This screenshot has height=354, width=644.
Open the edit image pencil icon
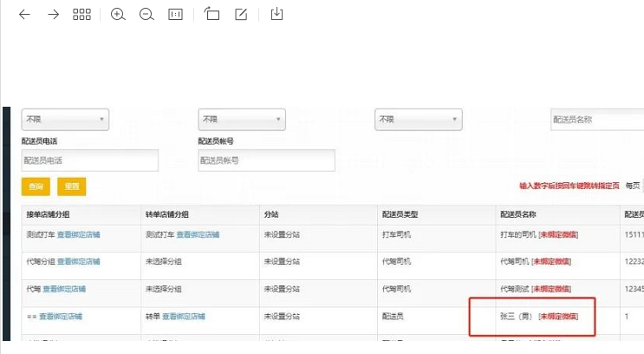(x=242, y=15)
